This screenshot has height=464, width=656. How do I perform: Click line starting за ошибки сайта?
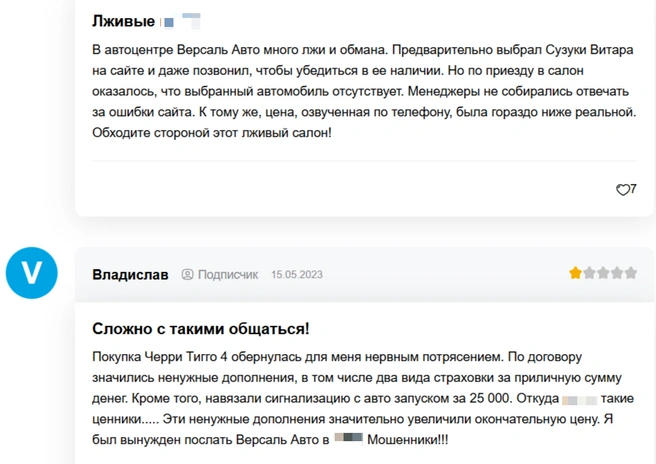pyautogui.click(x=364, y=112)
